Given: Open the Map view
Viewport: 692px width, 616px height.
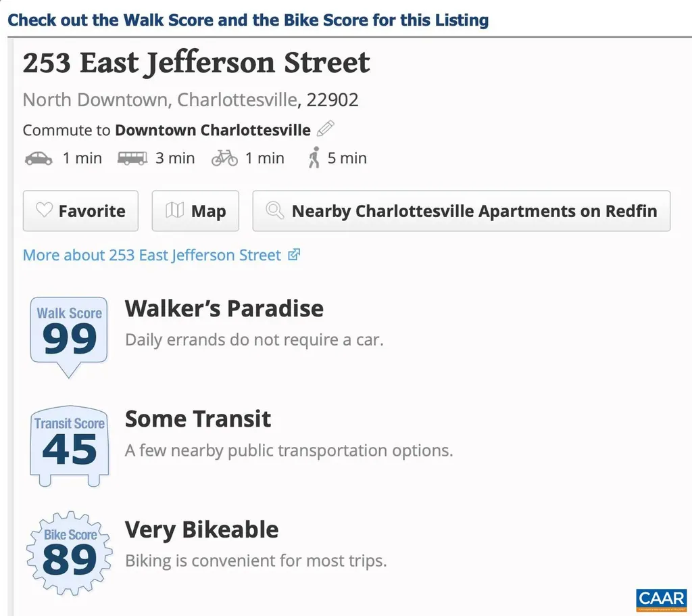Looking at the screenshot, I should (x=195, y=210).
